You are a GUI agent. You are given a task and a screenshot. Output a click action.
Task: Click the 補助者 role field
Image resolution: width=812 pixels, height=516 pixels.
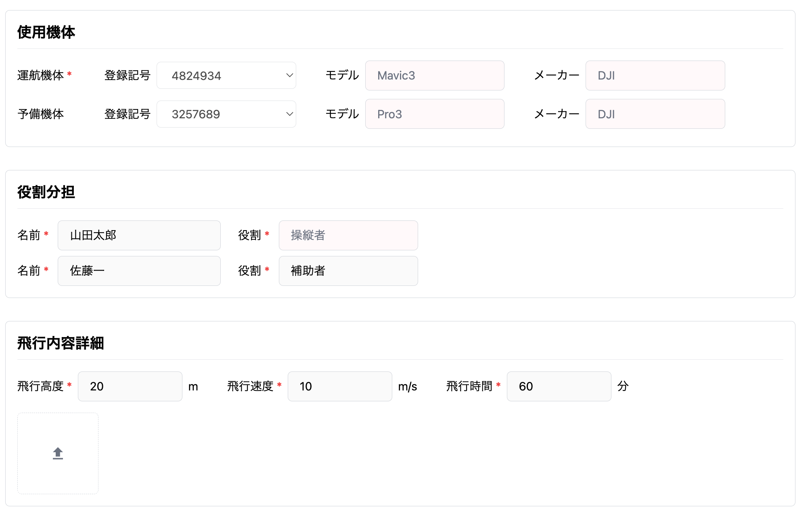click(x=348, y=271)
